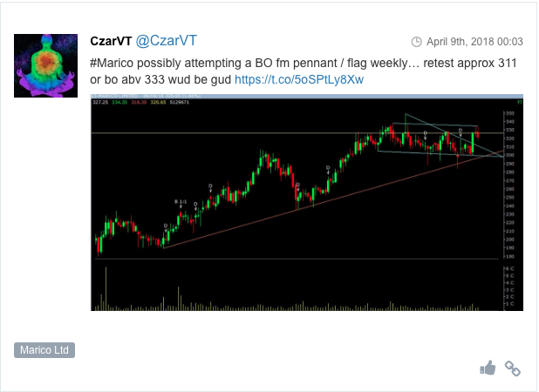The image size is (539, 392).
Task: Open the @CzarVT handle link
Action: point(166,41)
